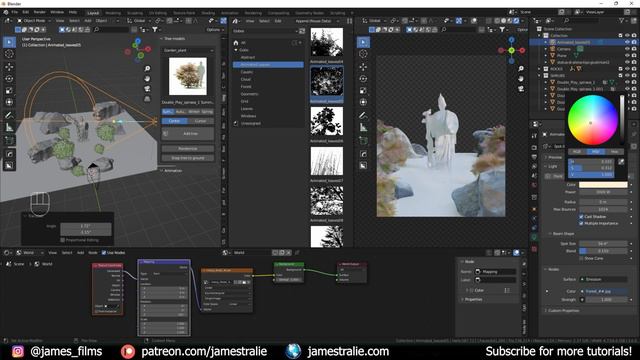Click the zoom magnifier icon in left viewport

(147, 69)
